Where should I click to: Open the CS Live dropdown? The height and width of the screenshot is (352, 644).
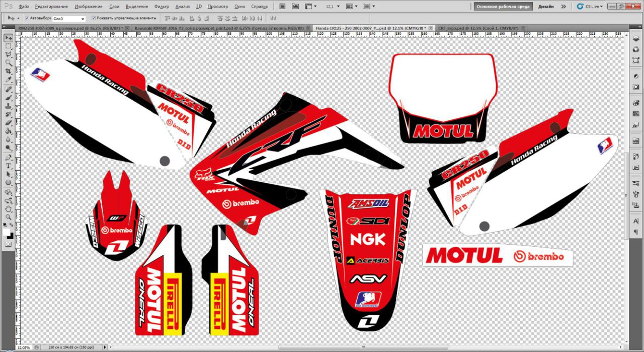(589, 7)
